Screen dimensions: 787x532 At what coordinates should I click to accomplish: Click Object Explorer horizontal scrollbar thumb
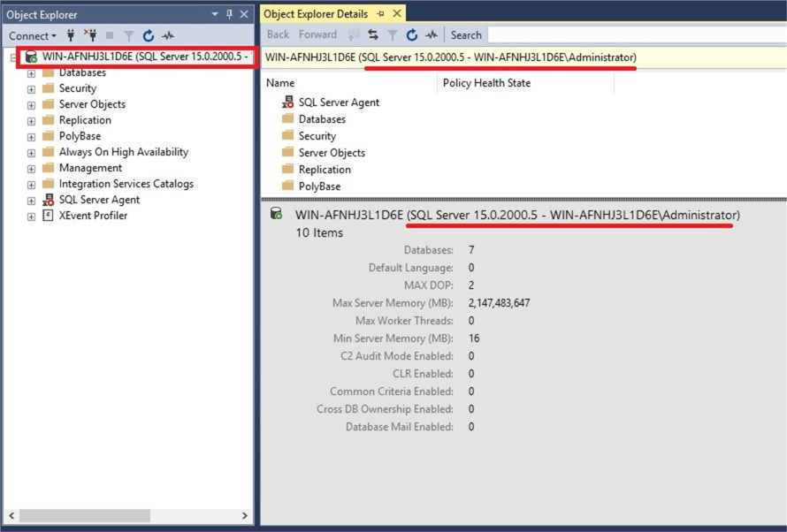[84, 515]
